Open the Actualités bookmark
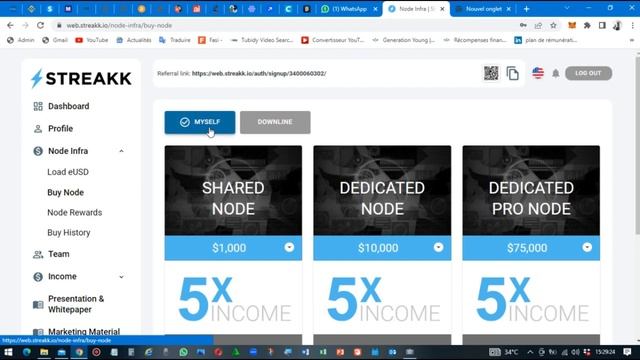The image size is (640, 360). point(134,40)
